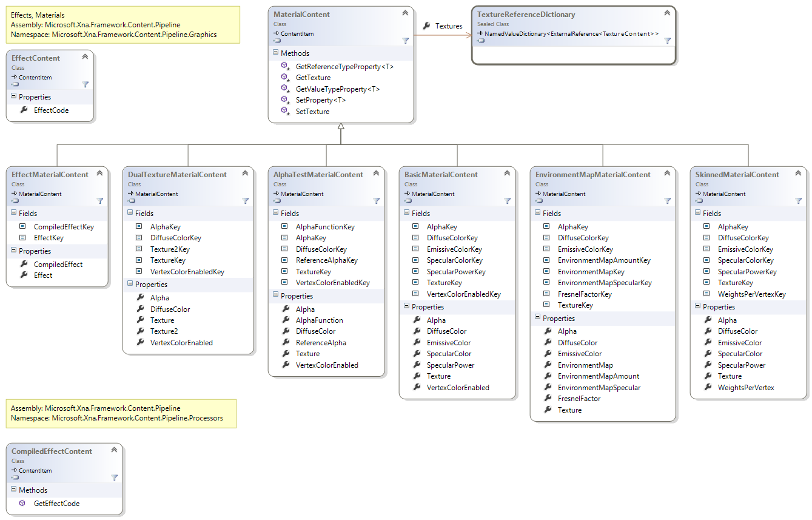Screen dimensions: 812x520
Task: Select the Effect property in EffectMaterialContent
Action: [43, 275]
